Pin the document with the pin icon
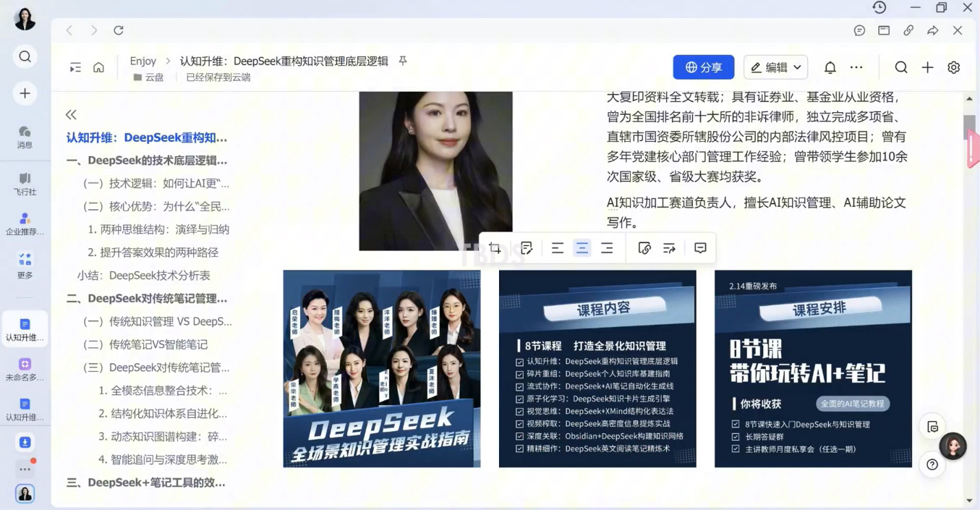This screenshot has height=510, width=980. coord(403,61)
